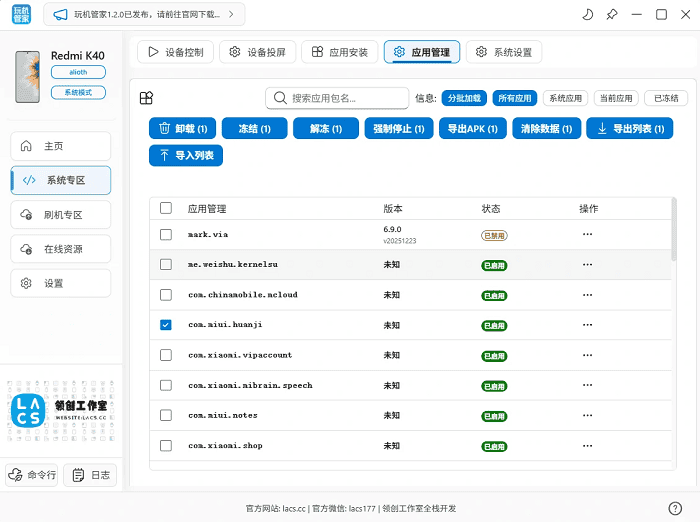Open more actions for me.weishu.kernelsu
This screenshot has width=700, height=522.
pos(588,264)
